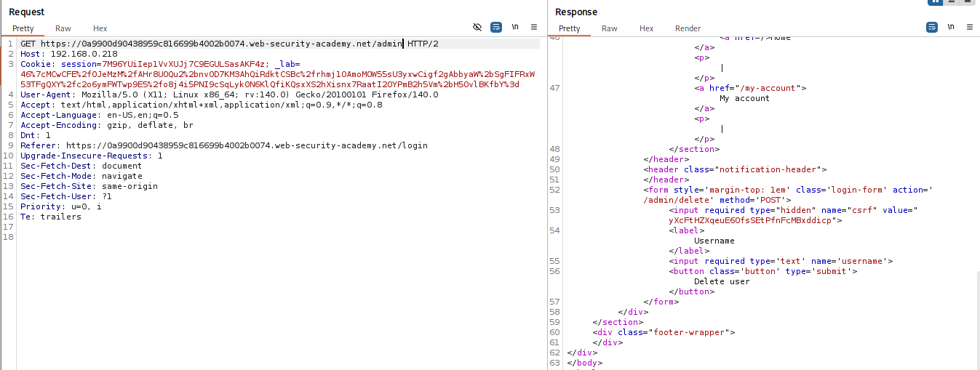980x370 pixels.
Task: Click the GET request line in the editor
Action: (218, 44)
